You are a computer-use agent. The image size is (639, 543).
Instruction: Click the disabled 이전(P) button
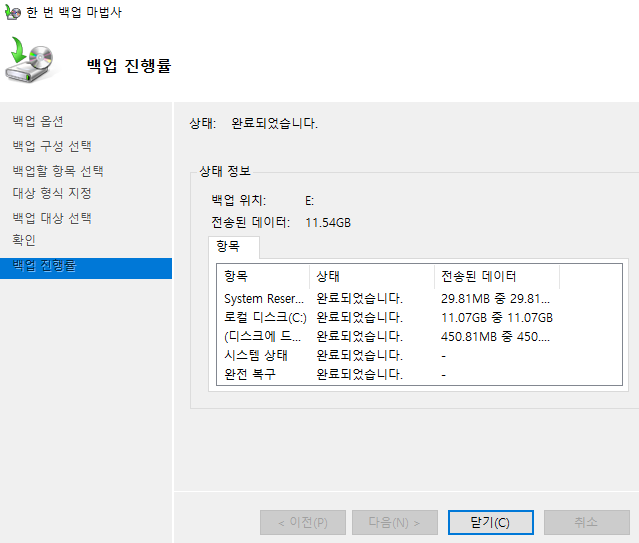[x=303, y=522]
